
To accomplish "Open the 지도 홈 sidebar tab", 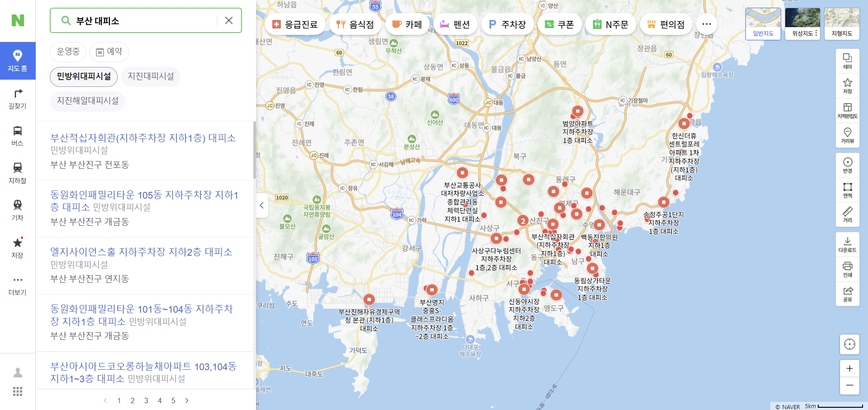I will point(18,61).
